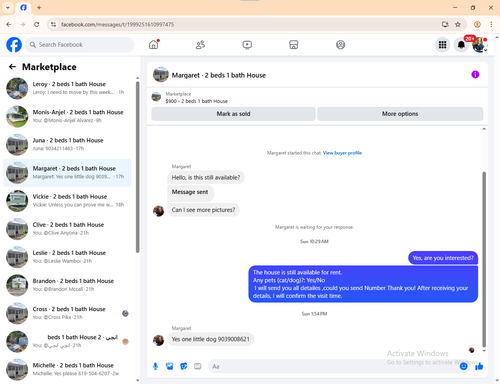Follow the View buyer profile link
This screenshot has height=384, width=500.
coord(342,153)
